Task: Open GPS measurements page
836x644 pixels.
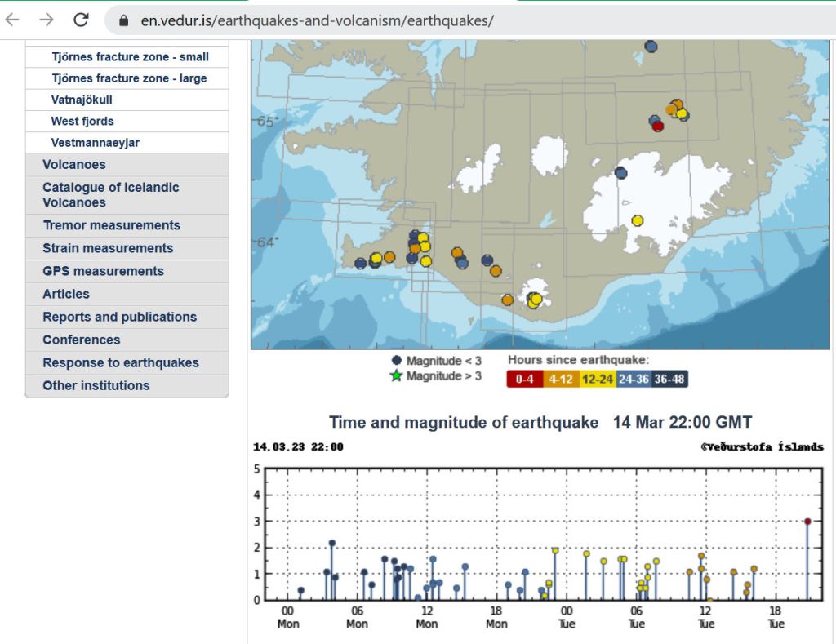Action: click(x=103, y=271)
